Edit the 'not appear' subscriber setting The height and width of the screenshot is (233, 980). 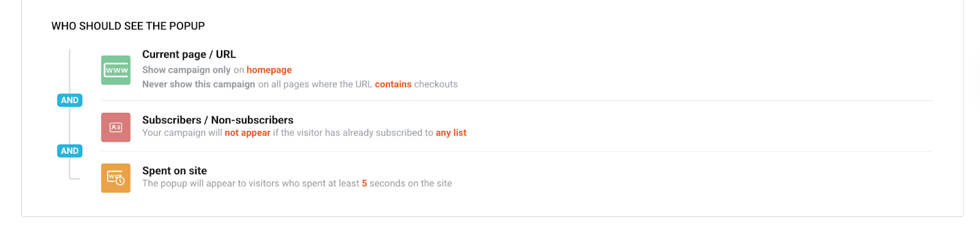(247, 132)
